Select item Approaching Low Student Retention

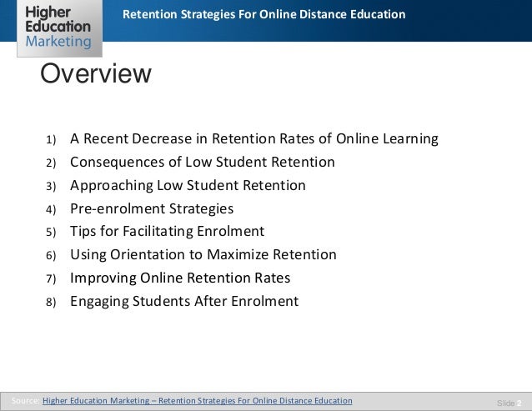click(188, 185)
